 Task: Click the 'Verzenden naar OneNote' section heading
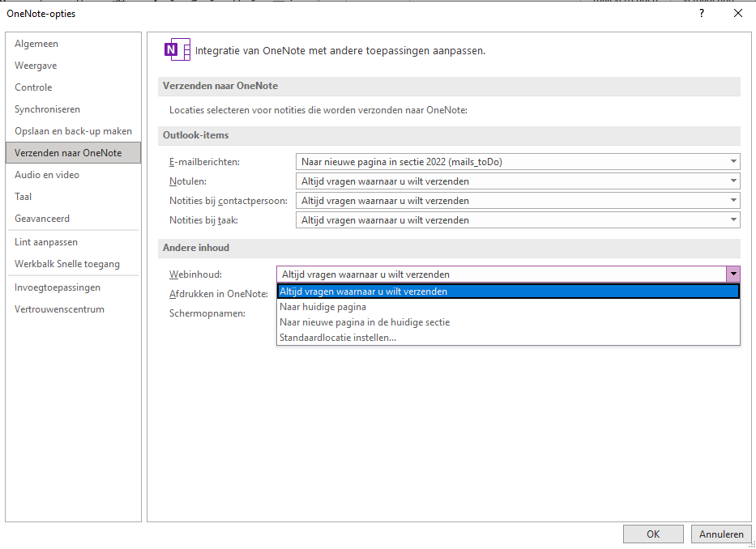click(x=220, y=86)
